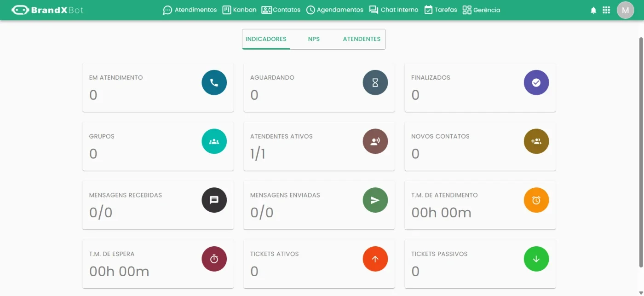Viewport: 644px width, 296px height.
Task: Click the "1/1" attendants value
Action: [x=258, y=154]
